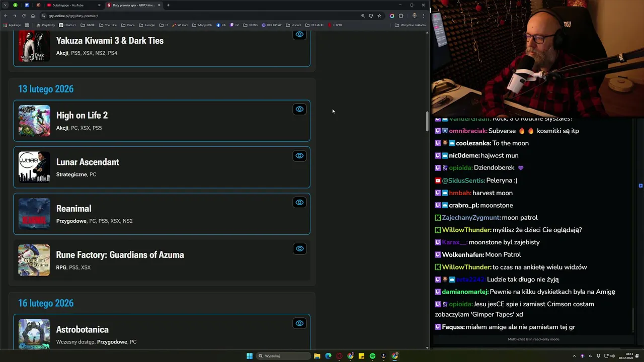Open Reanimal cover thumbnail
644x362 pixels.
[34, 214]
